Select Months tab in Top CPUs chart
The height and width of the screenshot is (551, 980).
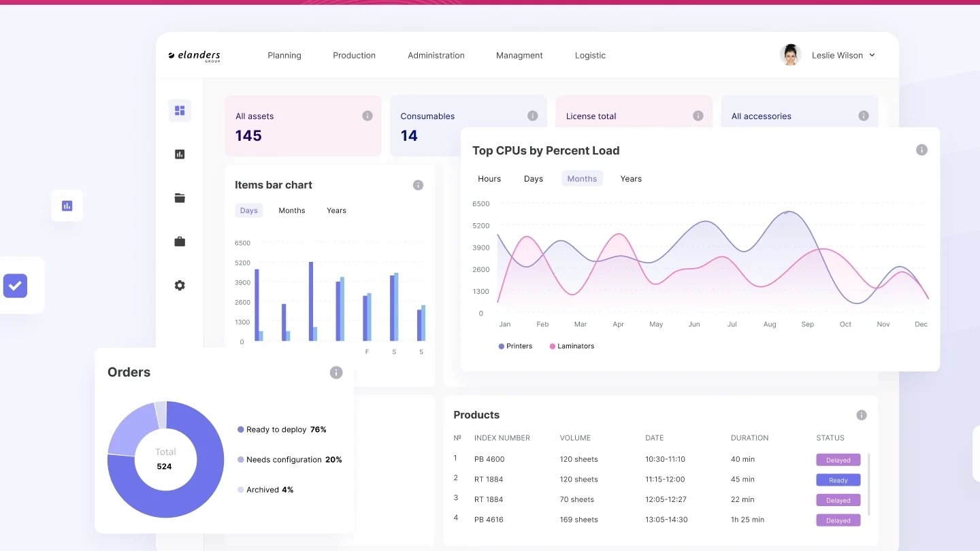tap(582, 179)
